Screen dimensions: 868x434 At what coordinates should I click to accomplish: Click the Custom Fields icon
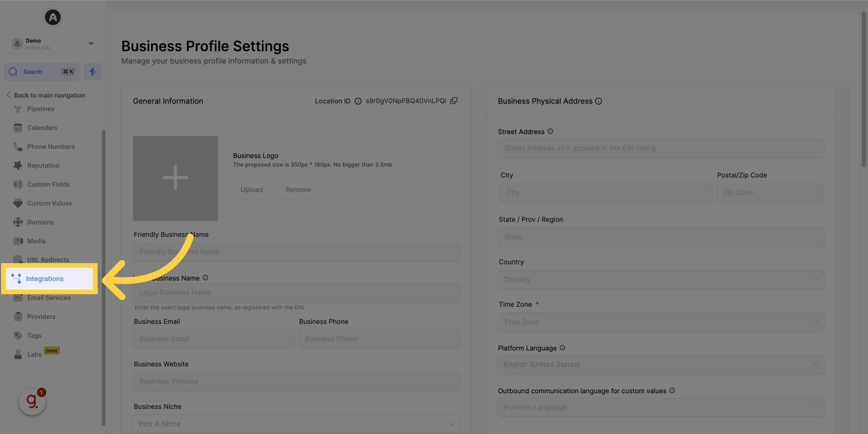18,184
